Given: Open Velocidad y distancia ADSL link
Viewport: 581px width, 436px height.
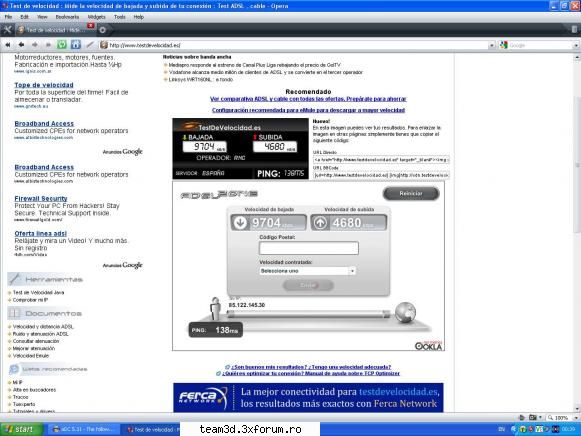Looking at the screenshot, I should pos(43,327).
